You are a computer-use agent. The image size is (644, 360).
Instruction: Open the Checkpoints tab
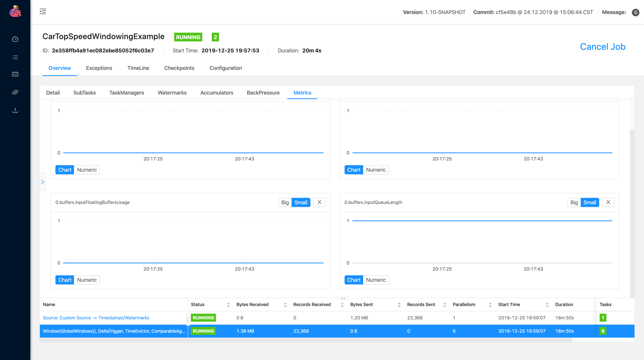click(x=179, y=68)
